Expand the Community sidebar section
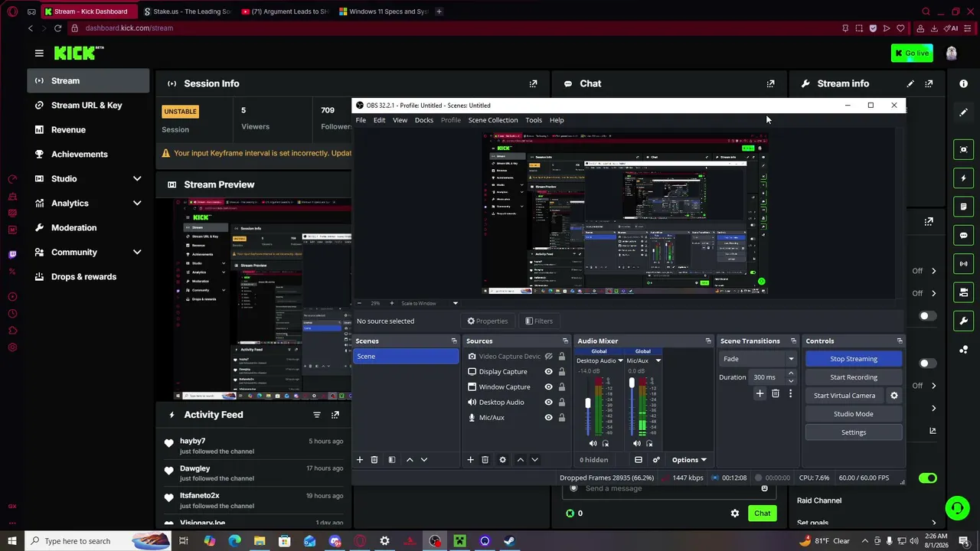Viewport: 980px width, 551px height. pos(137,253)
